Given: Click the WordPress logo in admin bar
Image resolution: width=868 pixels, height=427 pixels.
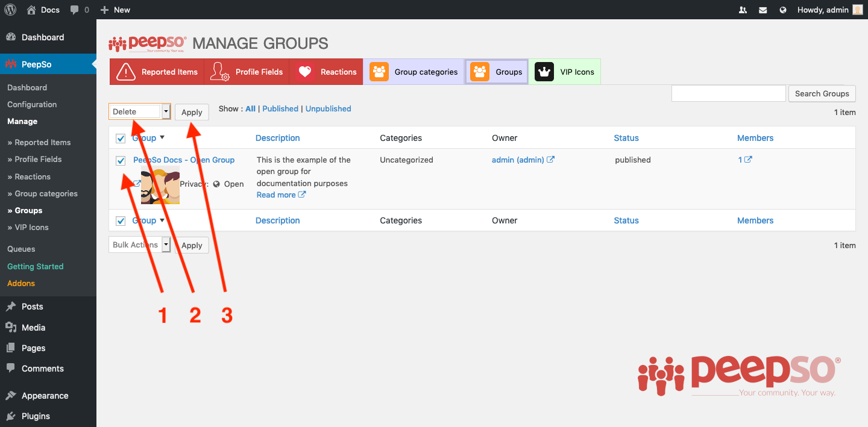Looking at the screenshot, I should click(10, 10).
